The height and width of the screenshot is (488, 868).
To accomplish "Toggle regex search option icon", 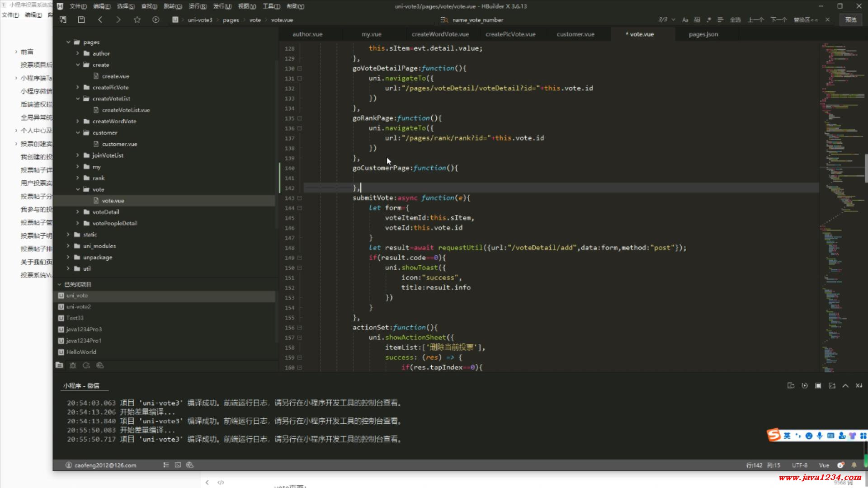I will click(709, 20).
